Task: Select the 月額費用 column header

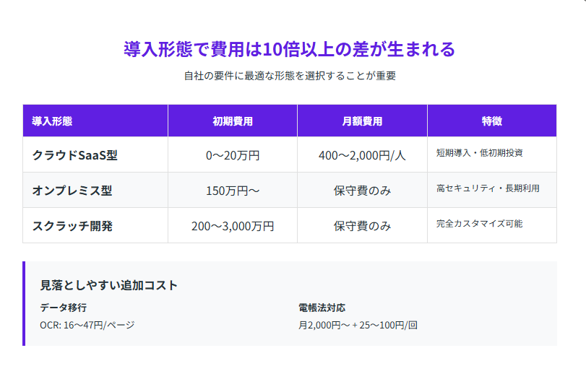Action: (362, 121)
